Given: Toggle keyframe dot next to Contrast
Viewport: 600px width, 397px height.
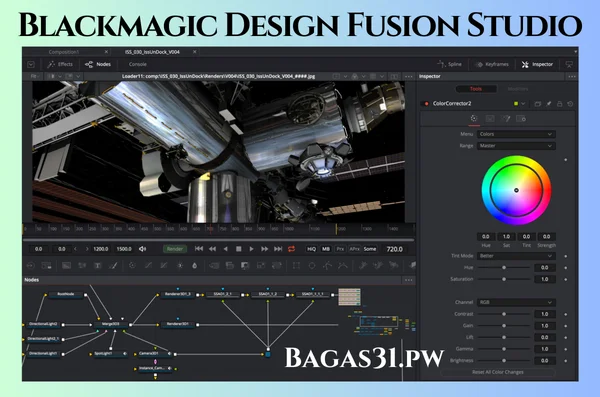Looking at the screenshot, I should point(566,314).
